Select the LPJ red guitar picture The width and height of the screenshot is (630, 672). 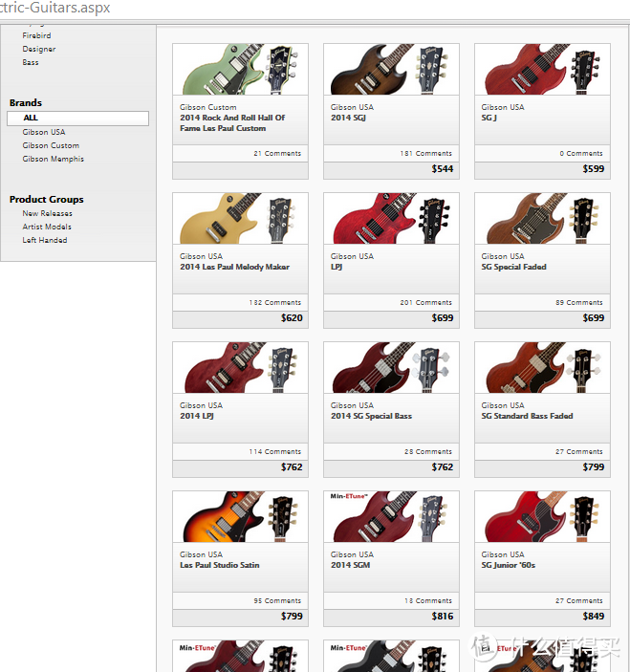point(391,218)
